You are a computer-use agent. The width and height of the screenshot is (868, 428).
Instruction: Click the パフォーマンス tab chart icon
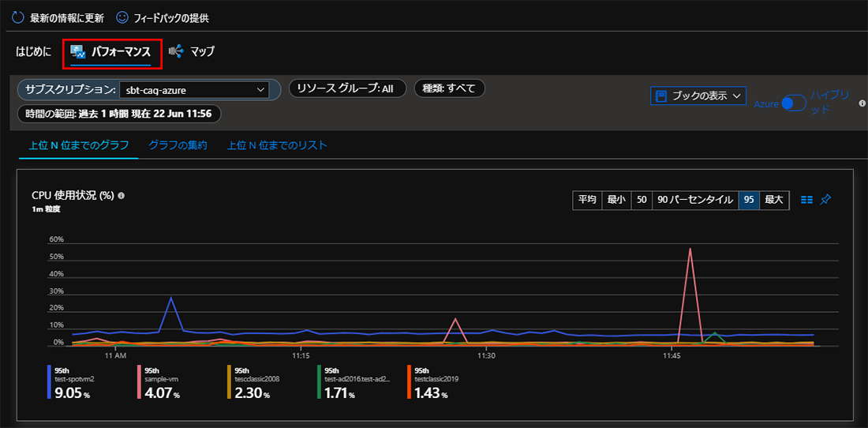(78, 52)
